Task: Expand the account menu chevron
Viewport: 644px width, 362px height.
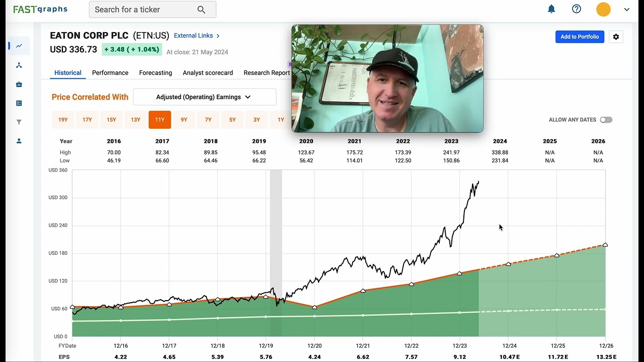Action: point(626,10)
